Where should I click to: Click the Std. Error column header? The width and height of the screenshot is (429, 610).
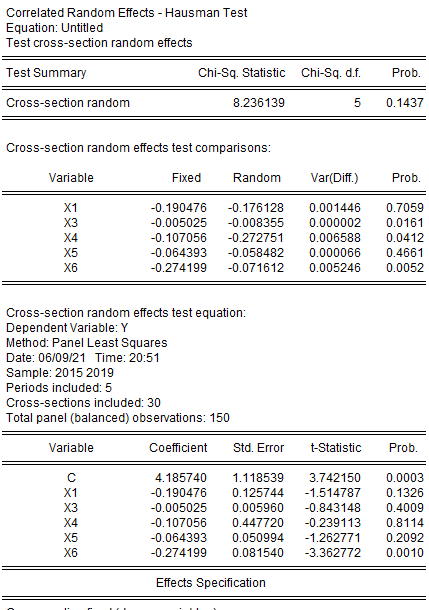(258, 448)
